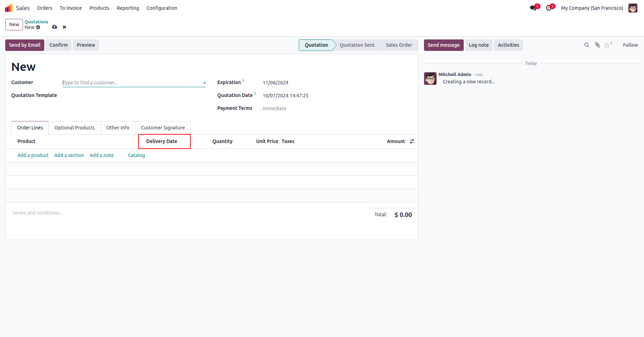Image resolution: width=644 pixels, height=337 pixels.
Task: Discard changes with the X icon
Action: [65, 27]
